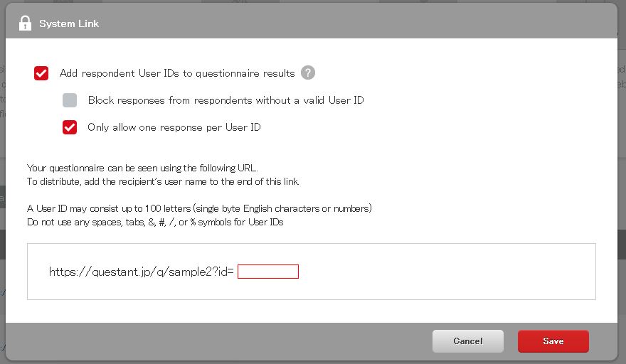Click the Block responses from respondents label
This screenshot has width=626, height=364.
pyautogui.click(x=226, y=100)
